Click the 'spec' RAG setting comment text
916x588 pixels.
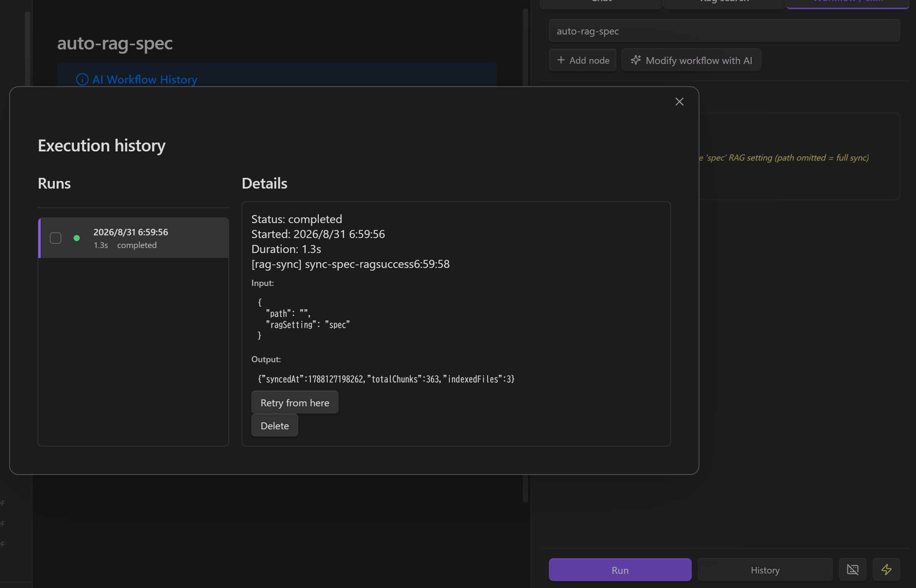tap(783, 158)
